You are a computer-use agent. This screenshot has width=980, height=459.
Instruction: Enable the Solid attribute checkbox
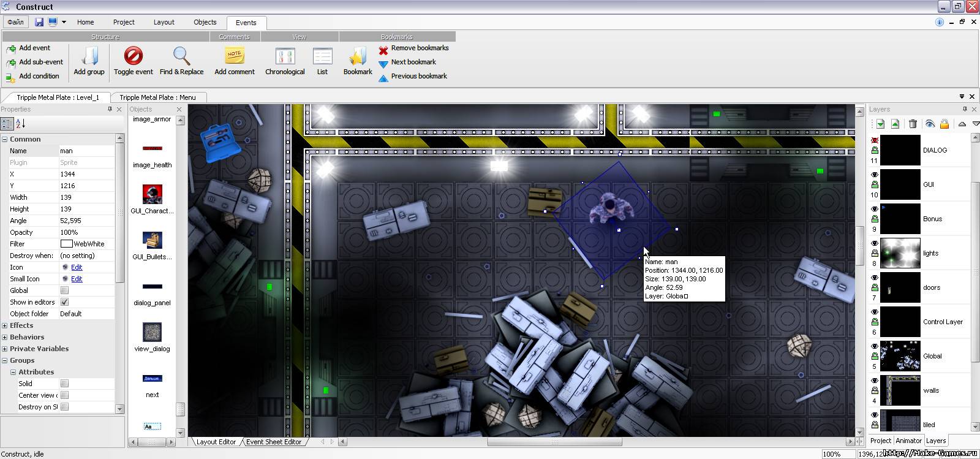coord(64,384)
